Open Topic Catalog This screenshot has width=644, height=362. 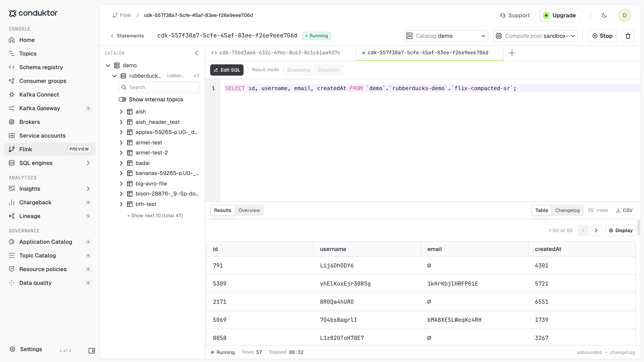tap(37, 255)
